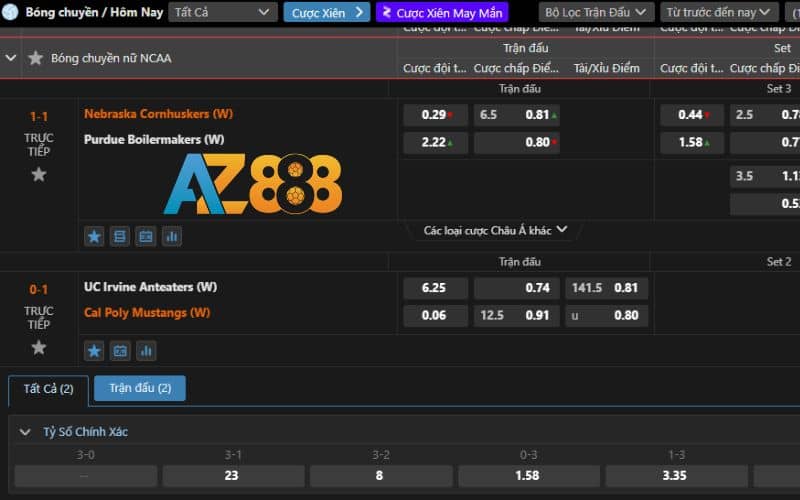Click blue star icon under Cal Poly match
The image size is (800, 500).
94,350
